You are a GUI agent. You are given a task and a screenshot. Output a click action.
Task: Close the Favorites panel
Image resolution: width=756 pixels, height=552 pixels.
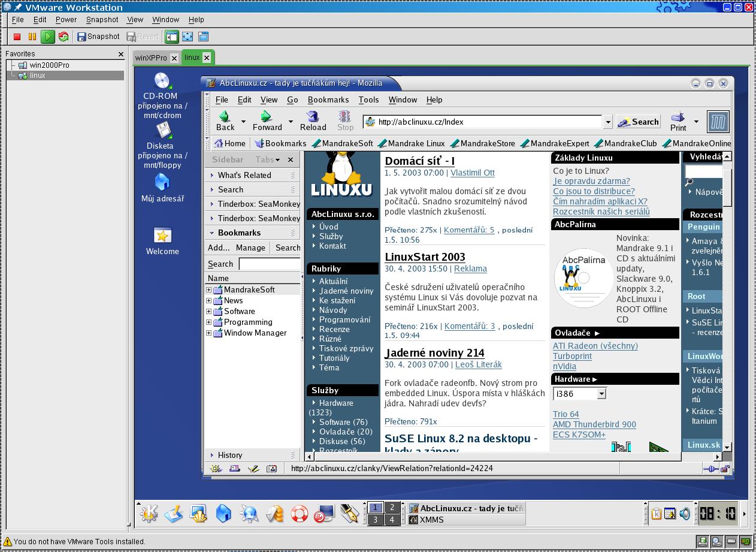pyautogui.click(x=121, y=54)
